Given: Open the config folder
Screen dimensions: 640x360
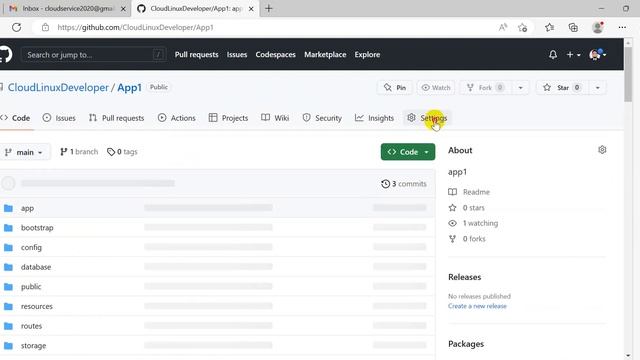Looking at the screenshot, I should [x=31, y=247].
